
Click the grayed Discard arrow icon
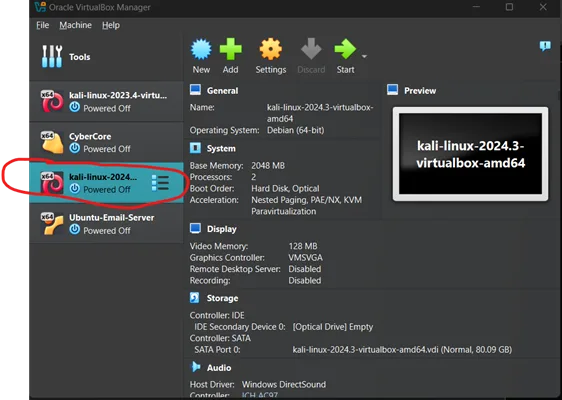(311, 49)
